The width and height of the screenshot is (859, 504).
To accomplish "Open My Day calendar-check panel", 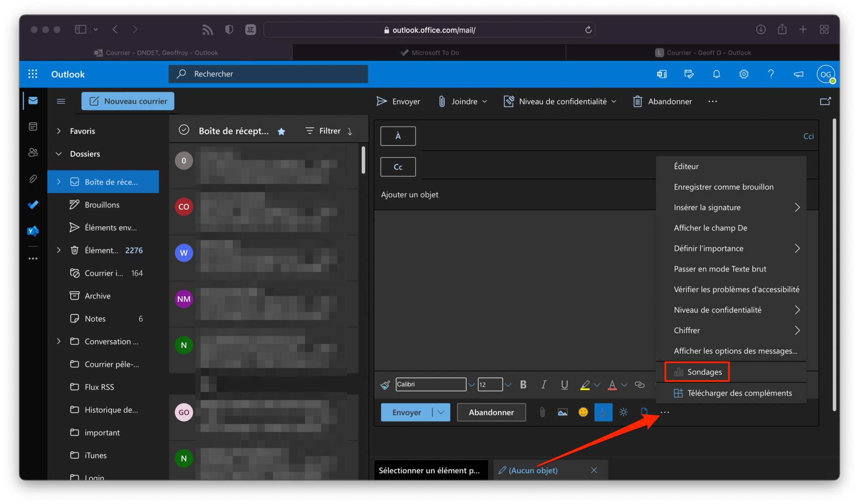I will point(689,74).
